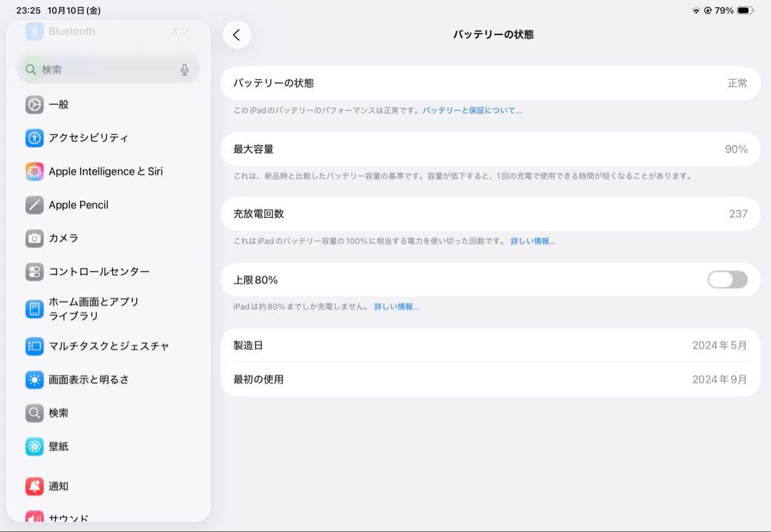Viewport: 771px width, 532px height.
Task: Open Apple Intelligence と Siri settings
Action: pos(34,171)
